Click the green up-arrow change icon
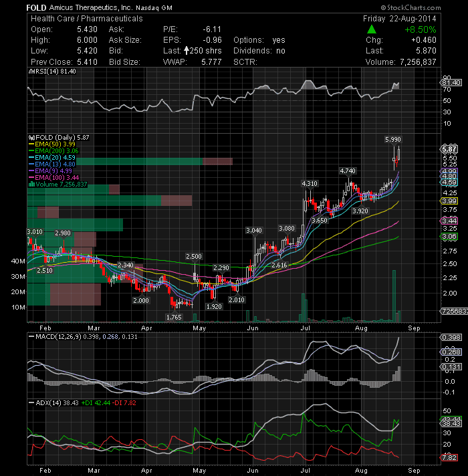Screen dimensions: 468x476 coord(372,29)
